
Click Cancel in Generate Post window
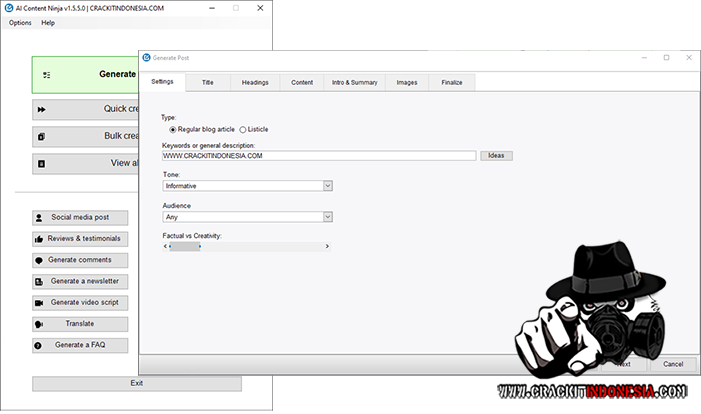(x=673, y=364)
